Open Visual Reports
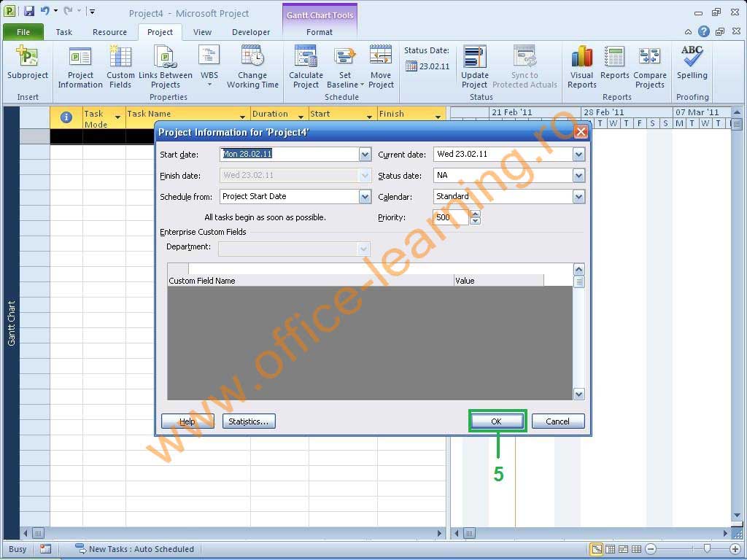747x560 pixels. pyautogui.click(x=581, y=66)
